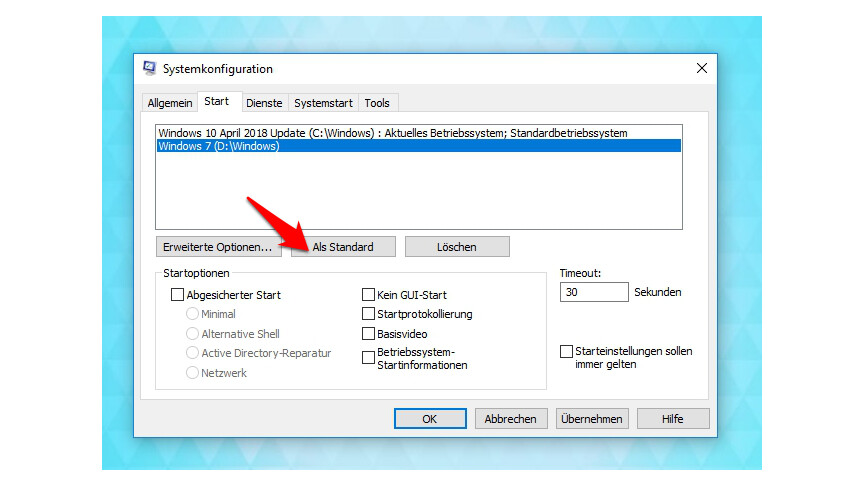Click the Abbrechen button
864x486 pixels.
pyautogui.click(x=511, y=419)
